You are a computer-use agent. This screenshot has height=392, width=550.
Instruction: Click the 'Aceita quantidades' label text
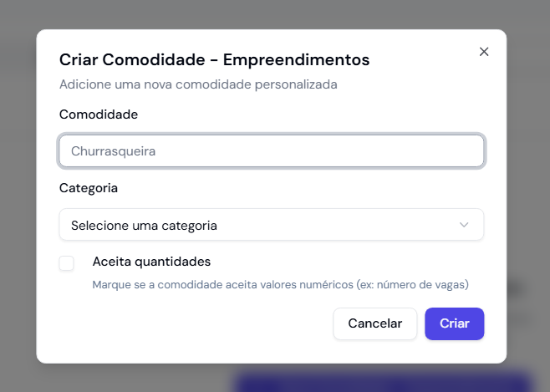[151, 261]
